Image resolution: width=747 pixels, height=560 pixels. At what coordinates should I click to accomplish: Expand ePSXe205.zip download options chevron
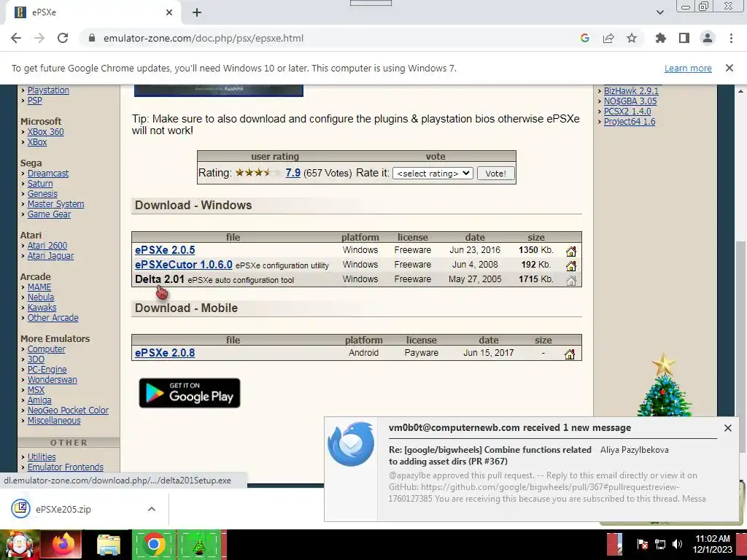152,509
